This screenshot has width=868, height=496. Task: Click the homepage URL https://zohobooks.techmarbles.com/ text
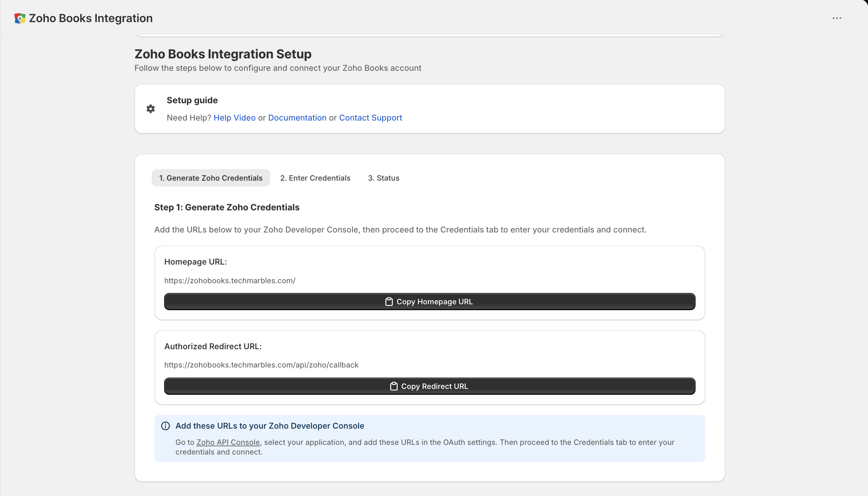click(x=230, y=280)
